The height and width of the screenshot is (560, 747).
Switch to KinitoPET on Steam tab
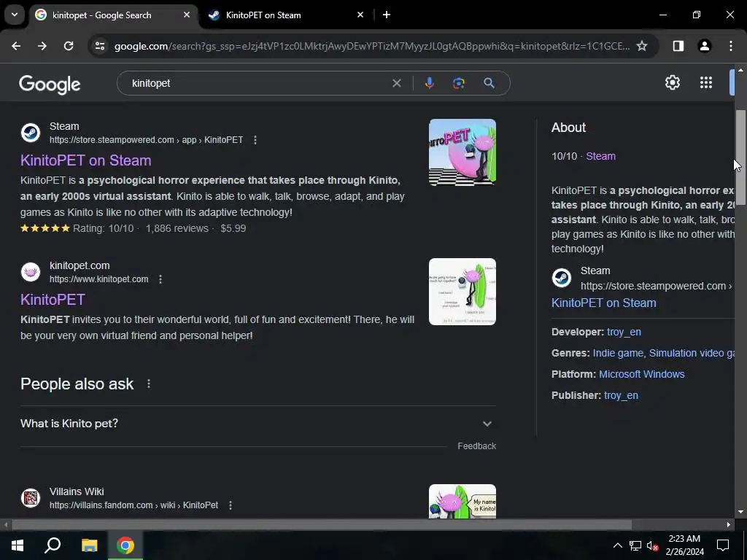[x=286, y=15]
